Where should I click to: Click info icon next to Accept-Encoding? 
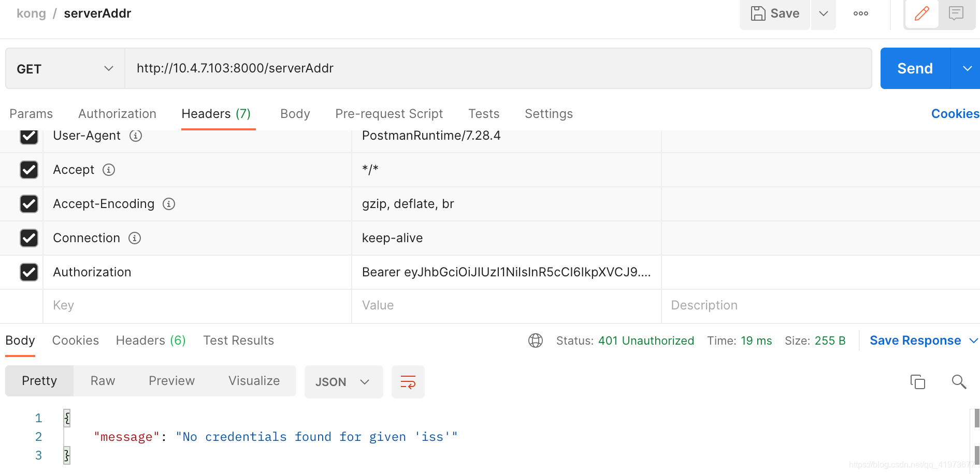click(169, 204)
